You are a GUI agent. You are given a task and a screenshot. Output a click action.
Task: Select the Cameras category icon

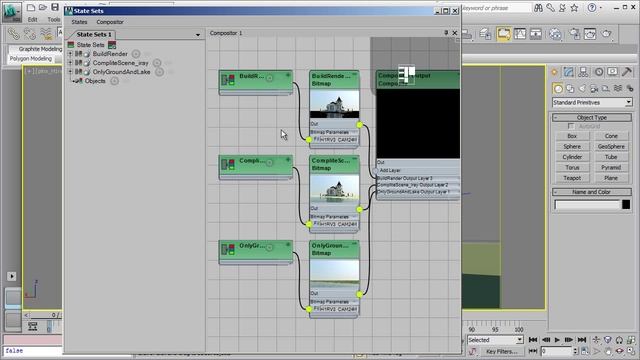(594, 88)
